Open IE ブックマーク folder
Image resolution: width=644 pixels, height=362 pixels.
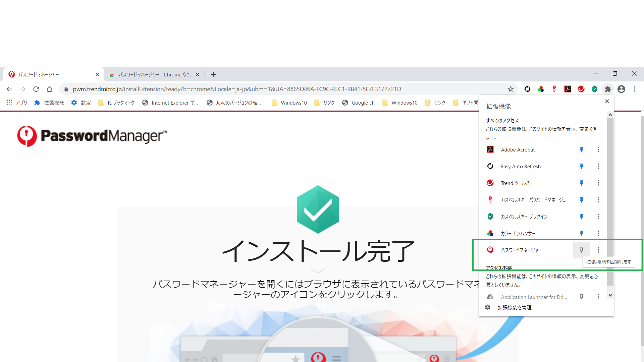116,103
